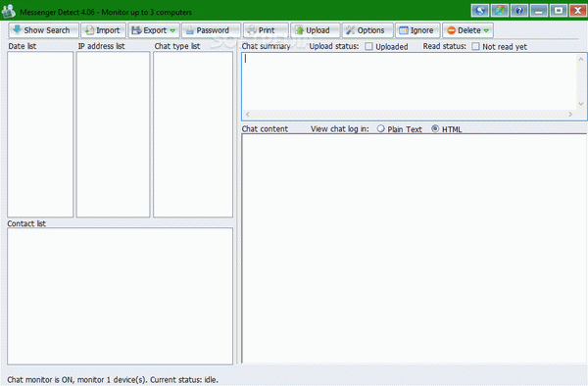Viewport: 588px width, 386px height.
Task: Toggle the Not read yet checkbox
Action: point(475,46)
